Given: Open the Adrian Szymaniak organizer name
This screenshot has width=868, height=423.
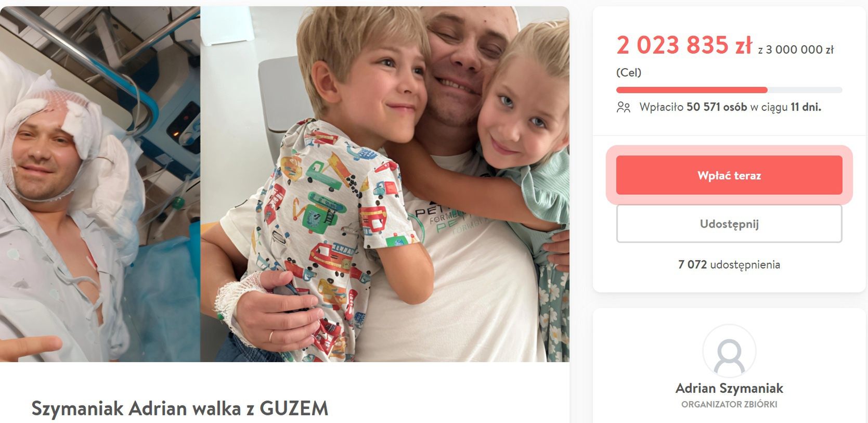Looking at the screenshot, I should point(729,388).
